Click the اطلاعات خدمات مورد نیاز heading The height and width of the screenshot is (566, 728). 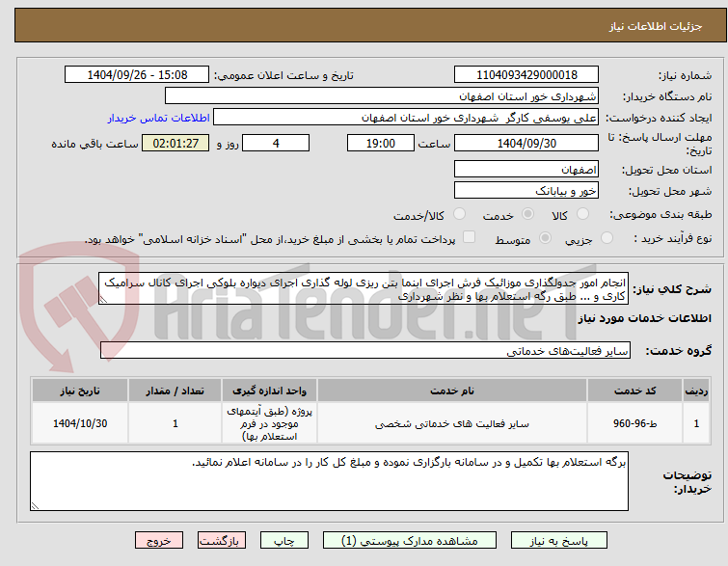pos(644,318)
